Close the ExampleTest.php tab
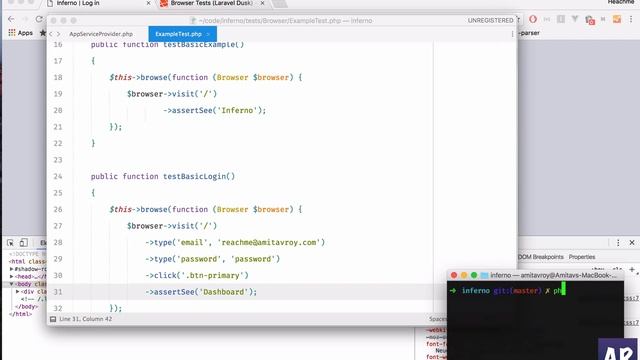640x360 pixels. (208, 34)
